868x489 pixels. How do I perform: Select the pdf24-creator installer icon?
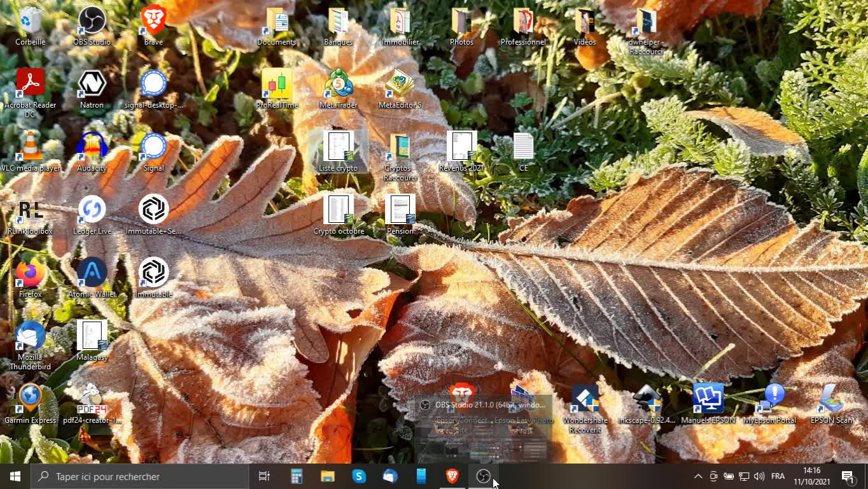point(92,404)
